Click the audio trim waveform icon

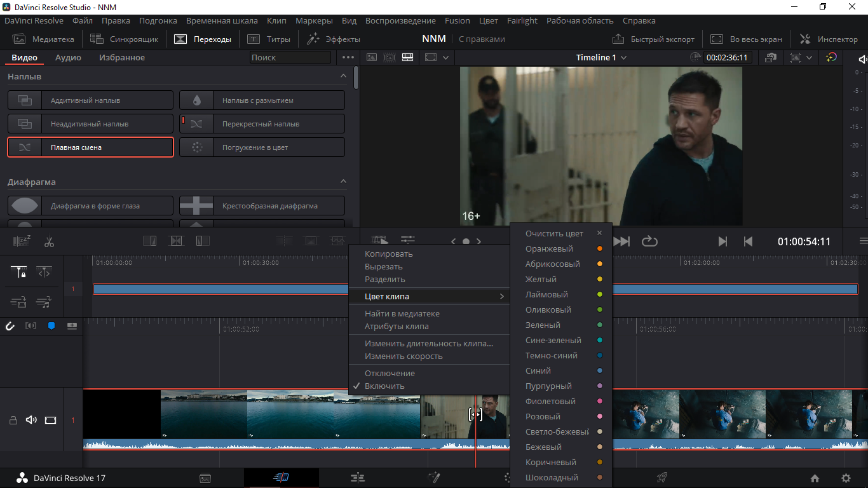[x=31, y=326]
